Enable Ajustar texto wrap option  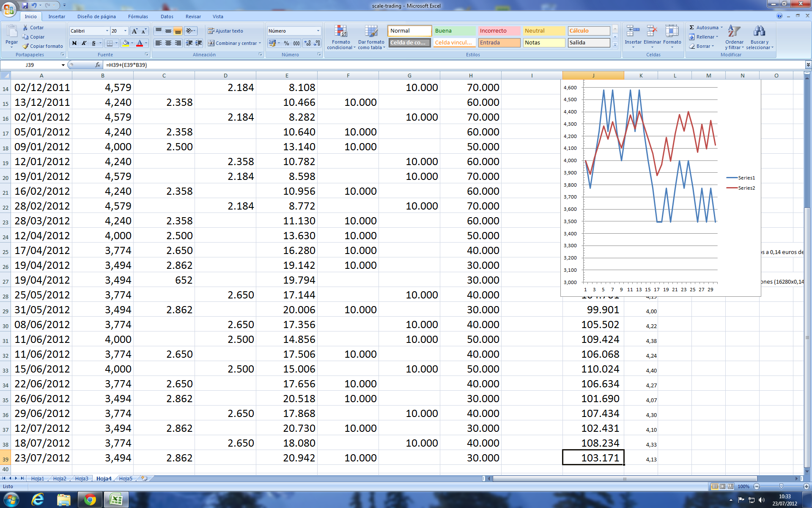225,31
